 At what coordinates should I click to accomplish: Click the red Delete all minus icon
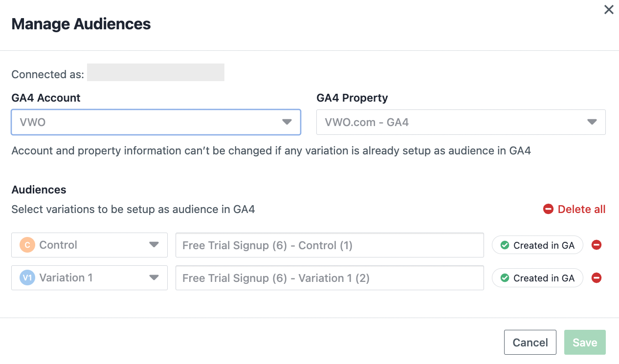pyautogui.click(x=548, y=209)
